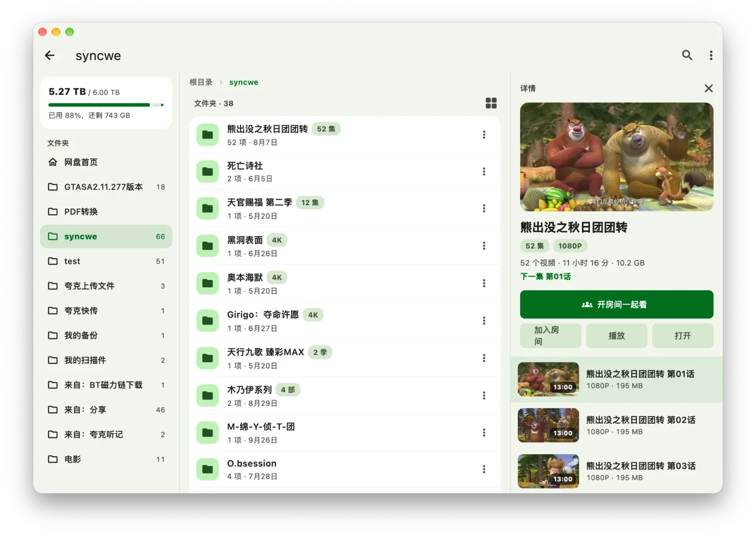Open more options for 天官赐福 第二季 folder
The width and height of the screenshot is (756, 537).
[484, 208]
